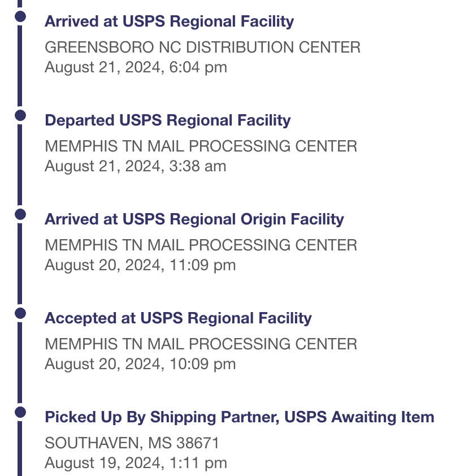Click the timeline dot for Greensboro arrival
Screen dimensions: 451x476
pos(20,17)
